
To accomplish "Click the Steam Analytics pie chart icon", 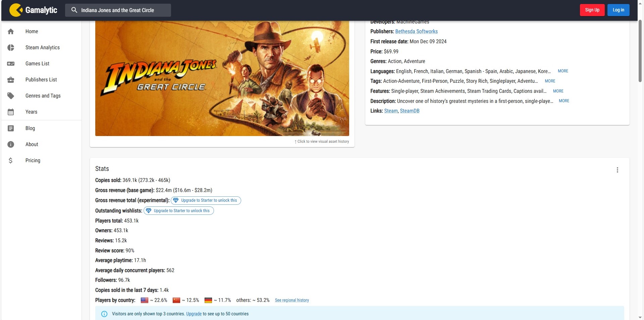I will [x=11, y=48].
